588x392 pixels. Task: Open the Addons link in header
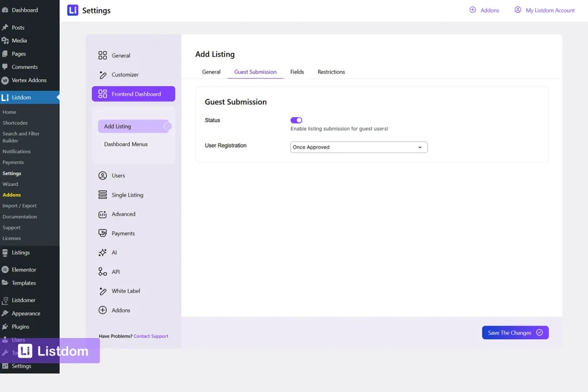pyautogui.click(x=490, y=10)
